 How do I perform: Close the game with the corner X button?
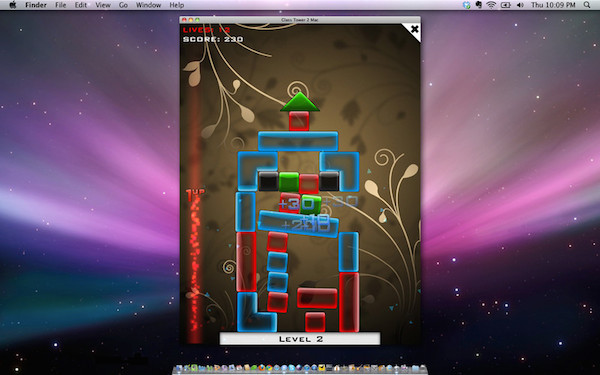(414, 29)
